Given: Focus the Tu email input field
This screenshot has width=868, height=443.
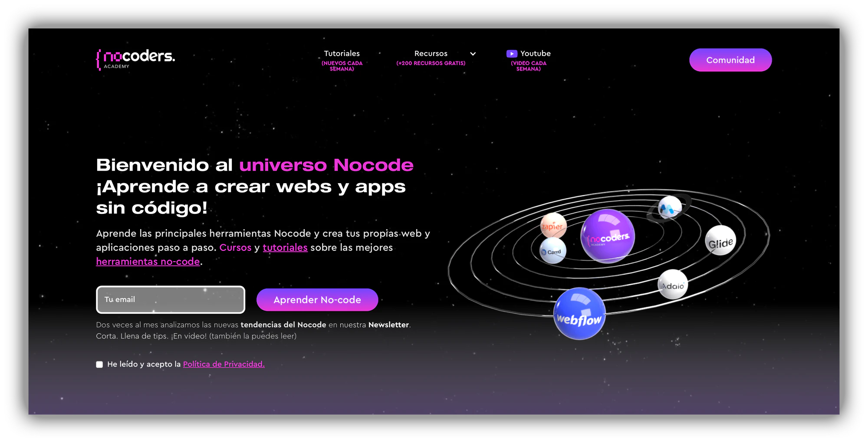Looking at the screenshot, I should (171, 300).
